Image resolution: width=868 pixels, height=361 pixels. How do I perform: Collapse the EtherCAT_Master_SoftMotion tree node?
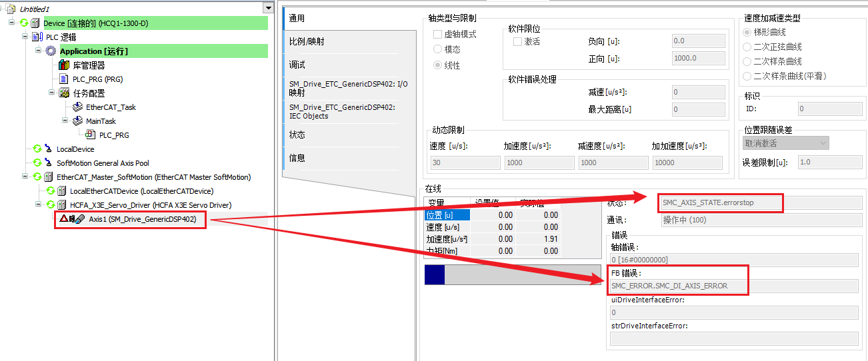[25, 177]
